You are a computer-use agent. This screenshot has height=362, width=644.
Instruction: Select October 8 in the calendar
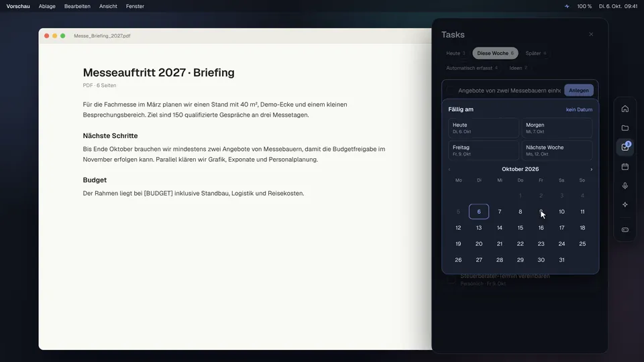click(521, 212)
